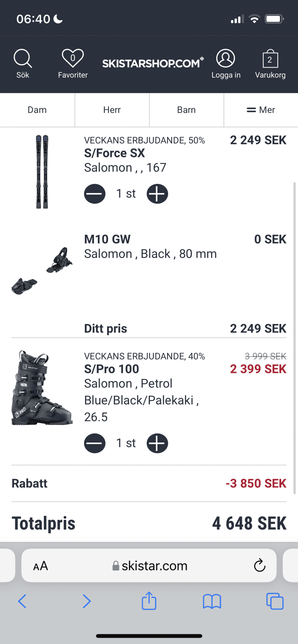
Task: Open the S/Pro 100 product link
Action: pos(112,369)
